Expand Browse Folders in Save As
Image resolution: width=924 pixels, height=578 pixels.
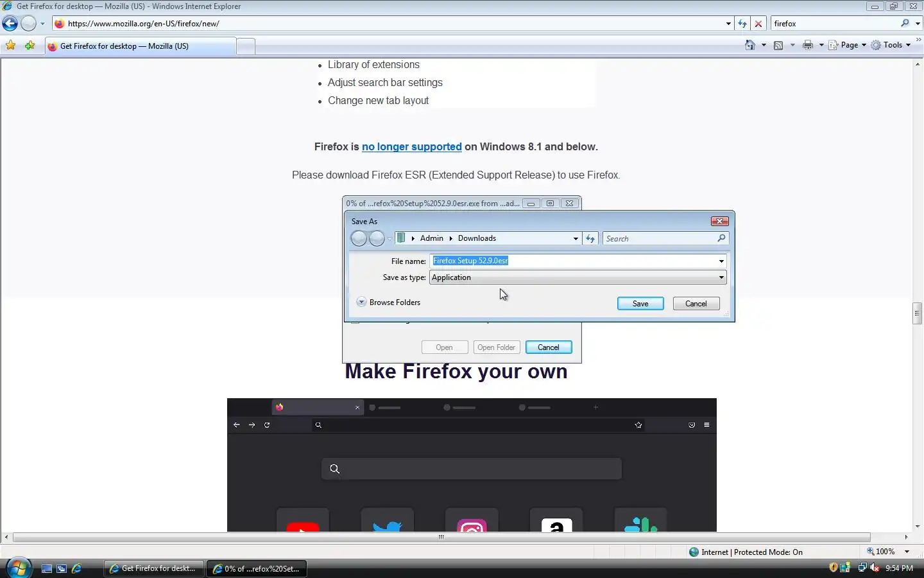(389, 302)
